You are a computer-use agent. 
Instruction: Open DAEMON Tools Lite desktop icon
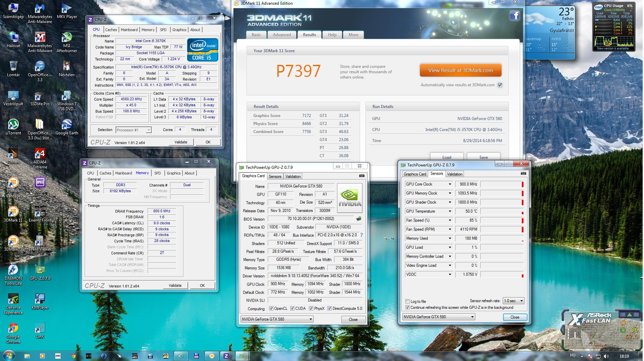click(x=13, y=275)
